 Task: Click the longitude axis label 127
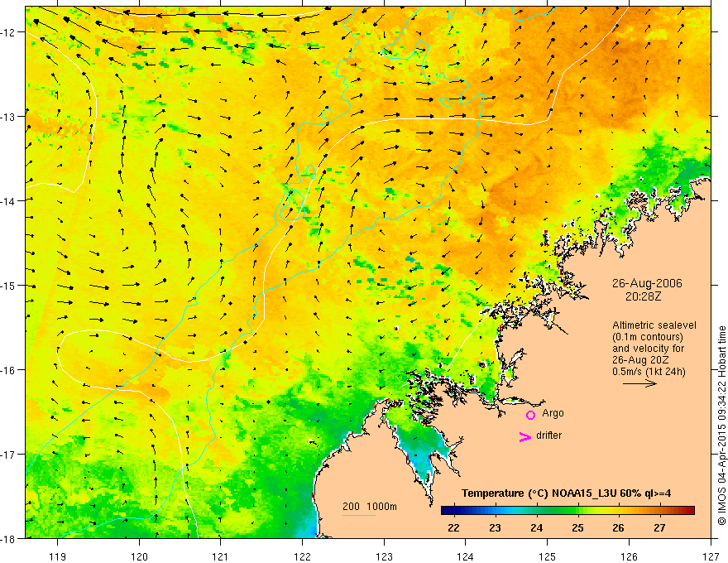tap(711, 556)
